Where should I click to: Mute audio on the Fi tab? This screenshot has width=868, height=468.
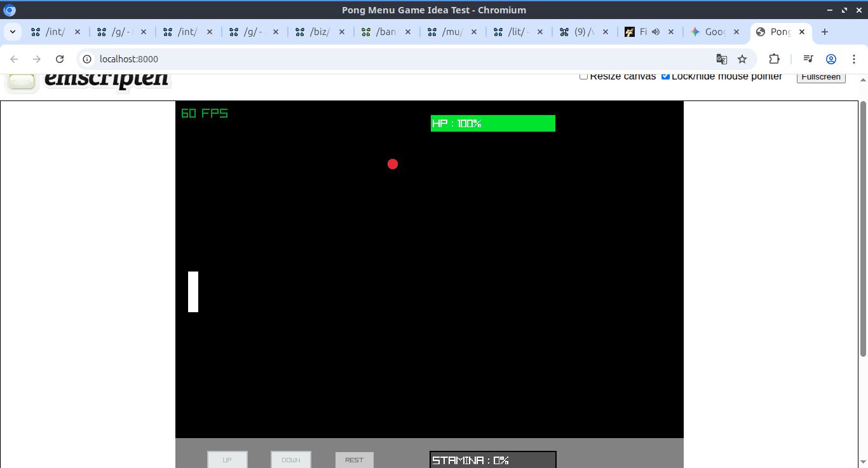(656, 32)
